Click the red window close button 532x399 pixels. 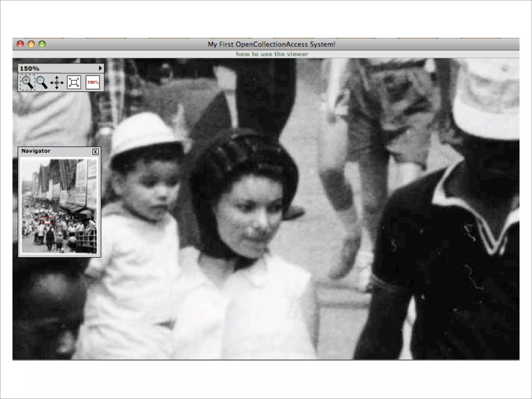point(20,44)
